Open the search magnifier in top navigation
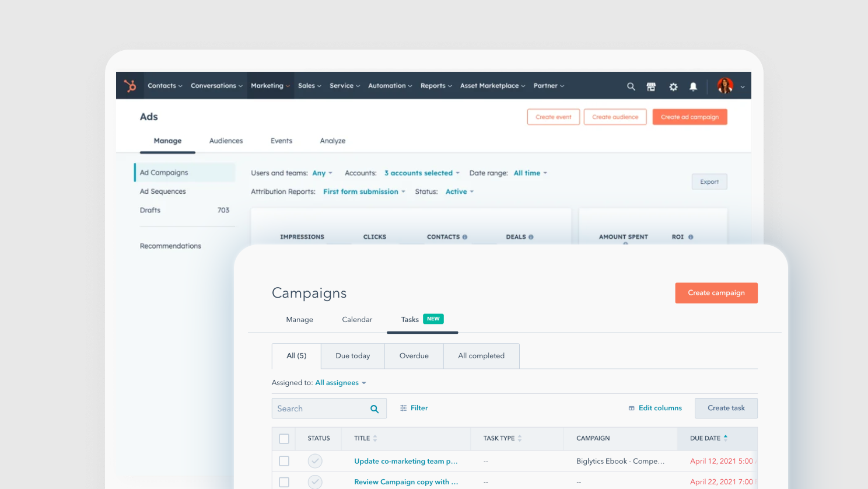Viewport: 868px width, 489px height. pos(631,86)
